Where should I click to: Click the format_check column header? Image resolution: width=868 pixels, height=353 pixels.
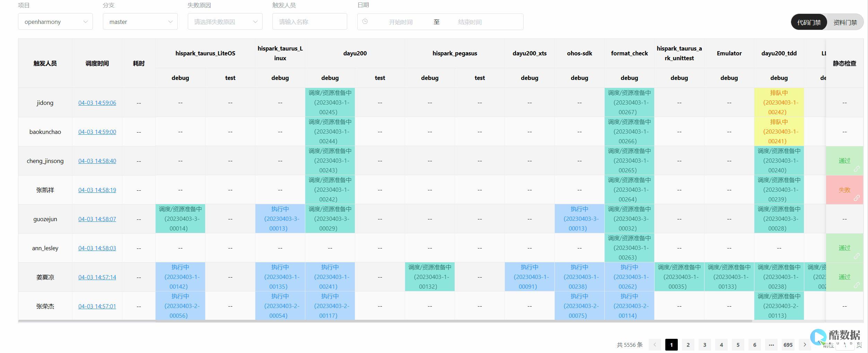coord(629,53)
